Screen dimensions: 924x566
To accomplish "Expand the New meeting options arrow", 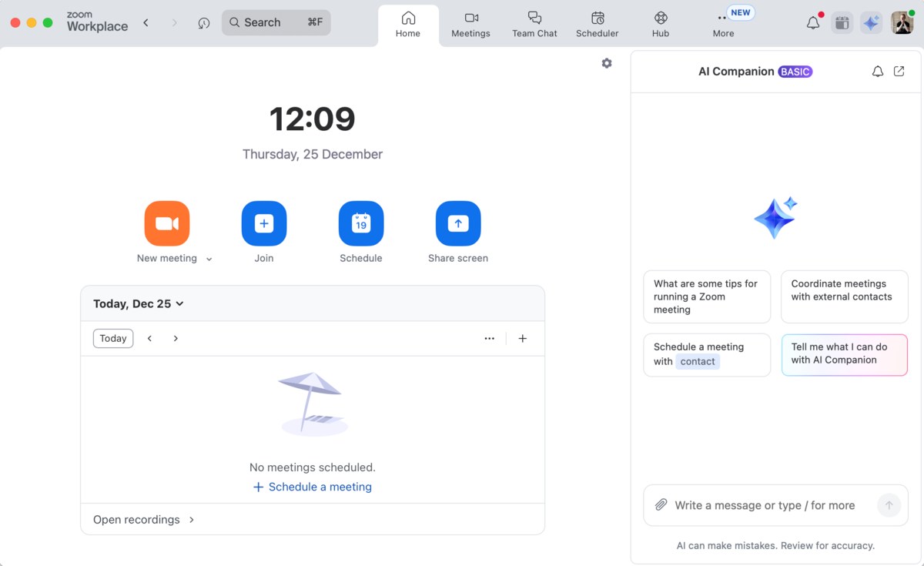I will point(209,260).
